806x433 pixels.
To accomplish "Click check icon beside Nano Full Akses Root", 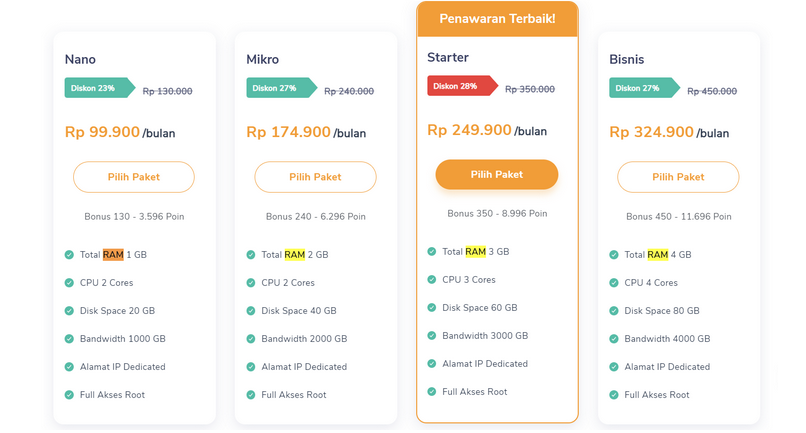I will coord(69,395).
